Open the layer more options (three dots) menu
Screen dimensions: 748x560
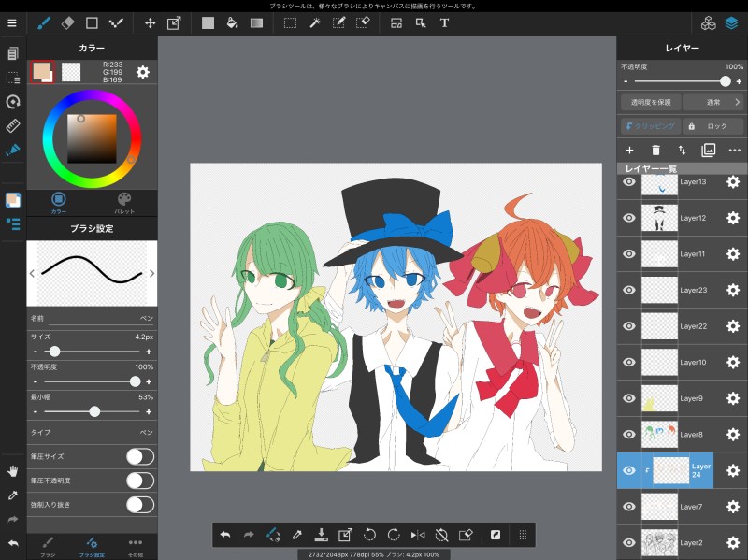pos(734,150)
